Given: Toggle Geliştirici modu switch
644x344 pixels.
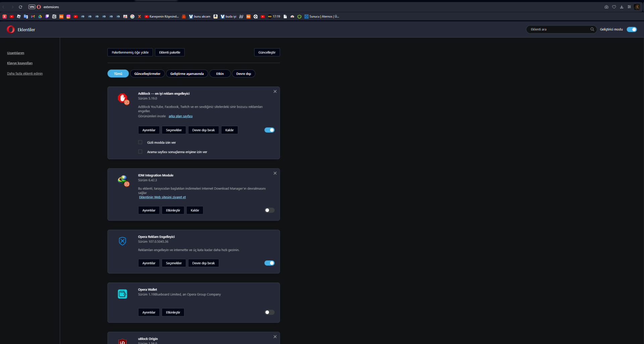Looking at the screenshot, I should tap(632, 30).
